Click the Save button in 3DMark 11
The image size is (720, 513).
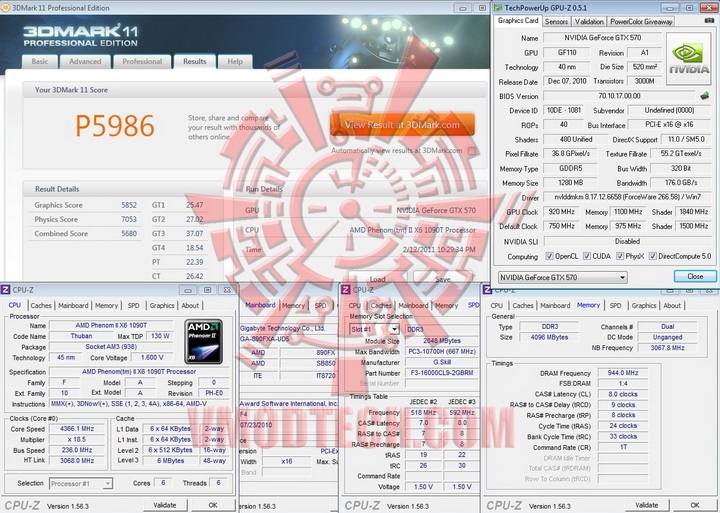pyautogui.click(x=443, y=279)
